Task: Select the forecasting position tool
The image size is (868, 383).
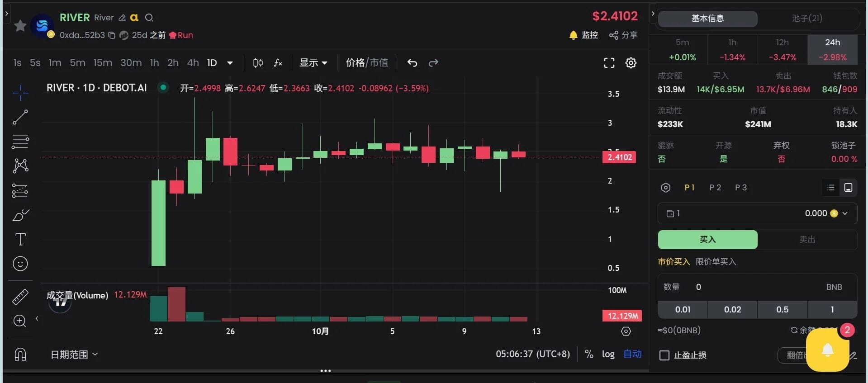Action: (x=20, y=190)
